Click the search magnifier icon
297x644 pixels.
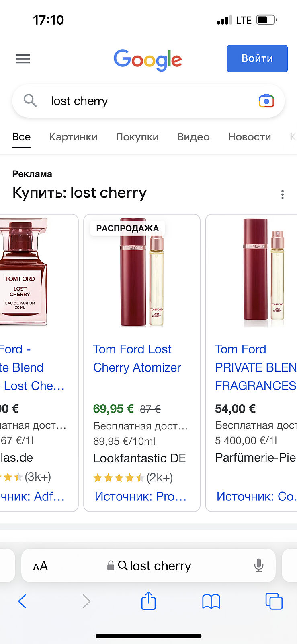pos(30,100)
